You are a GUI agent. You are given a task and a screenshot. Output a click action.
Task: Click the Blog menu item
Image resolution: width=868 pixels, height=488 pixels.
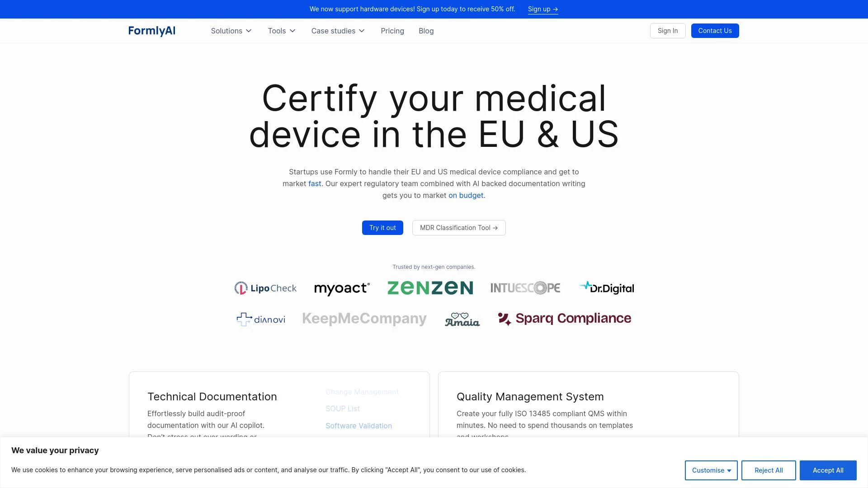pos(426,30)
